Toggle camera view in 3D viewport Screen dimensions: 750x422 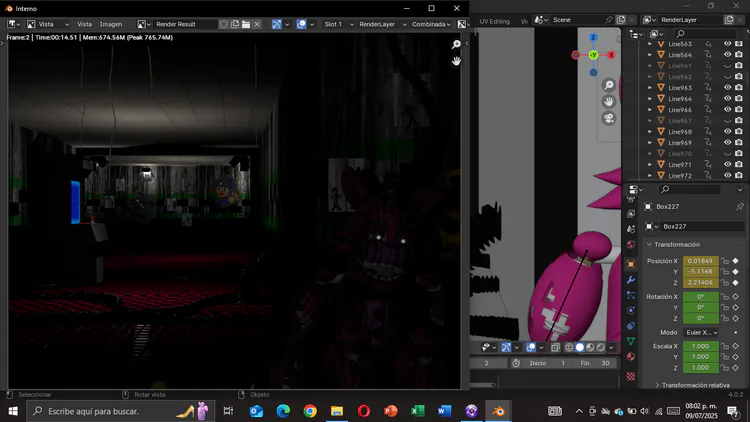point(608,118)
